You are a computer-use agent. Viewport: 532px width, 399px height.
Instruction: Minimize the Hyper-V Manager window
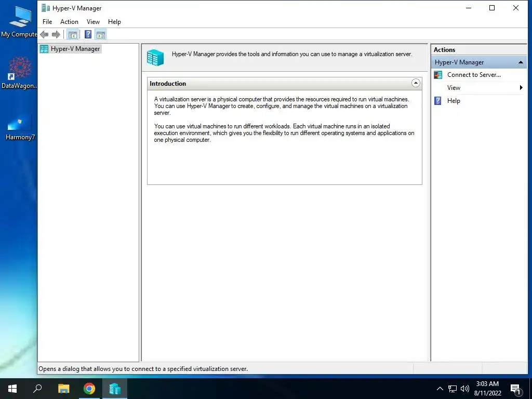point(469,8)
